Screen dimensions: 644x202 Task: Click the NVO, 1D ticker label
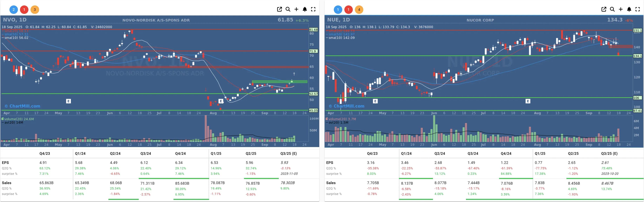pyautogui.click(x=15, y=20)
